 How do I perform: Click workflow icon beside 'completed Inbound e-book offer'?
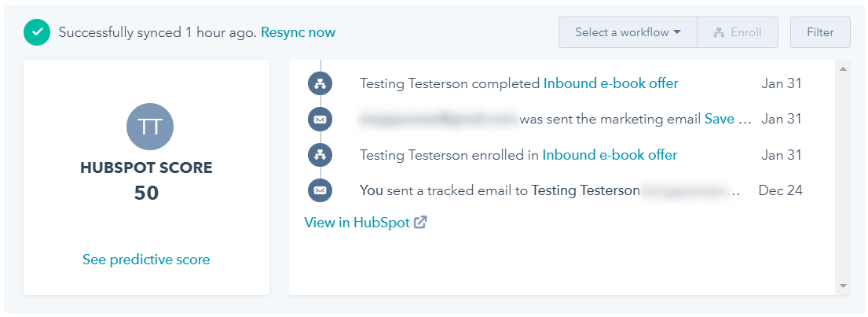[320, 83]
